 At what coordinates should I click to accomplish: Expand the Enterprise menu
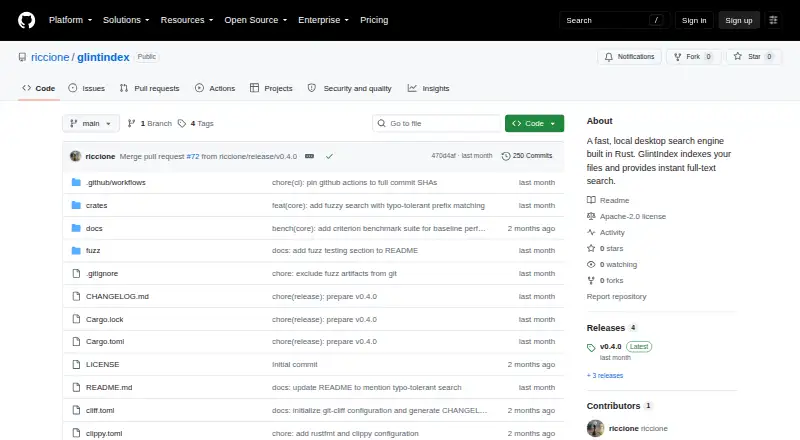click(323, 20)
